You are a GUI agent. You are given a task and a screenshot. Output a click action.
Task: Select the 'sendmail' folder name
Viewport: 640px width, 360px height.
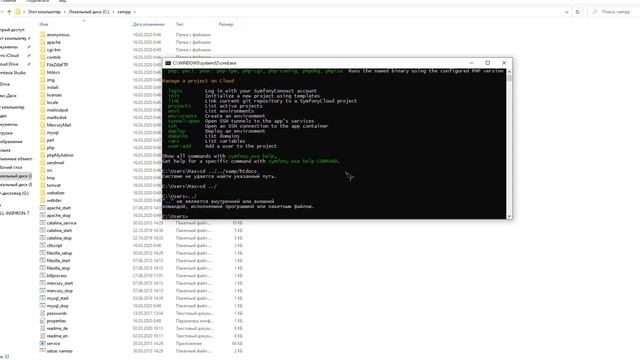click(x=55, y=163)
